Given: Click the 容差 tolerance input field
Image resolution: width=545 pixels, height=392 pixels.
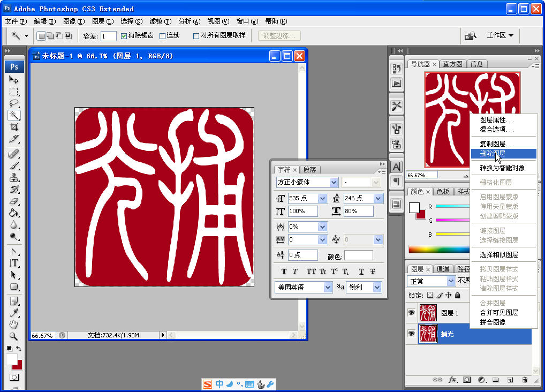Looking at the screenshot, I should pyautogui.click(x=108, y=36).
